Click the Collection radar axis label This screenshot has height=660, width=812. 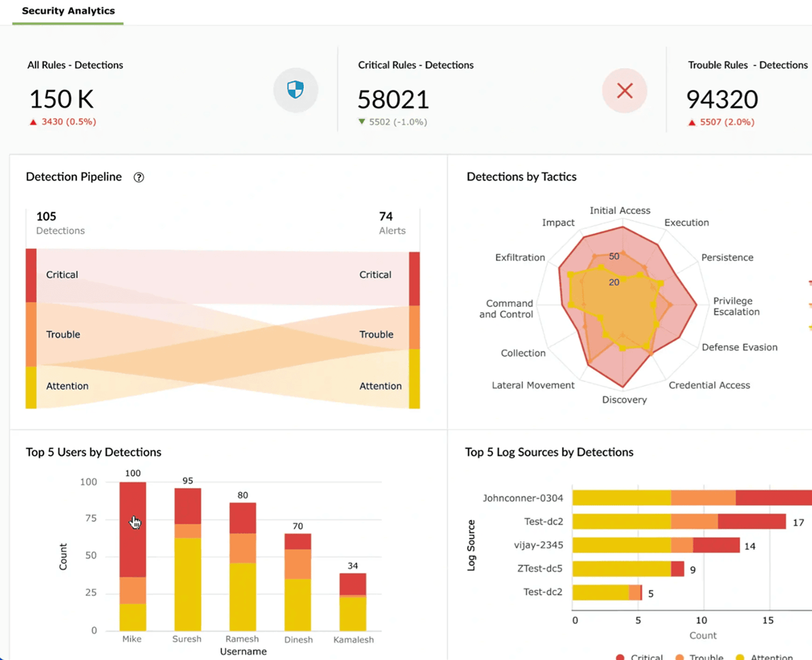(523, 353)
